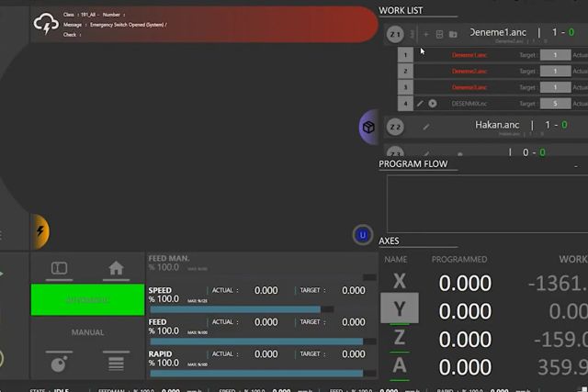Screen dimensions: 588x392
Task: Select the Z1 zone circle
Action: (x=395, y=35)
